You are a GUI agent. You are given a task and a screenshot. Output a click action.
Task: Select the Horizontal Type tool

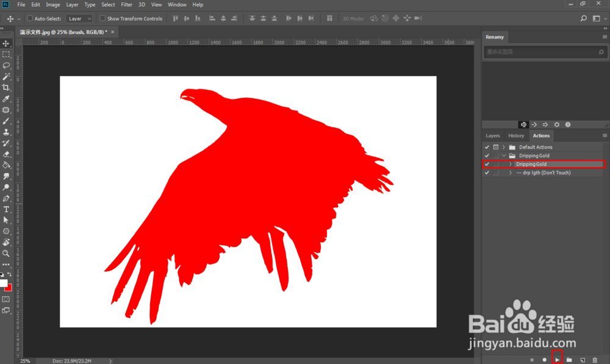point(6,209)
